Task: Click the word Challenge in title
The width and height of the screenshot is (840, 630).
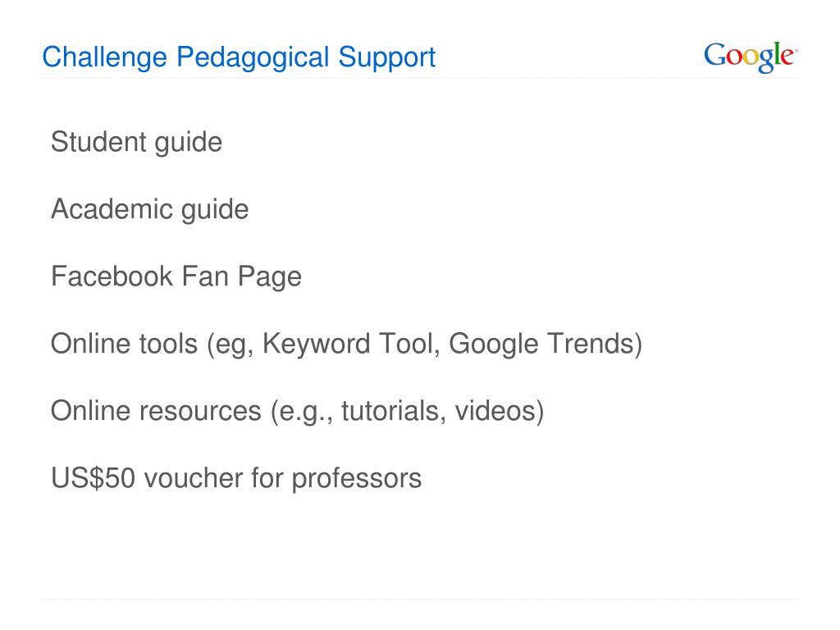Action: click(105, 58)
